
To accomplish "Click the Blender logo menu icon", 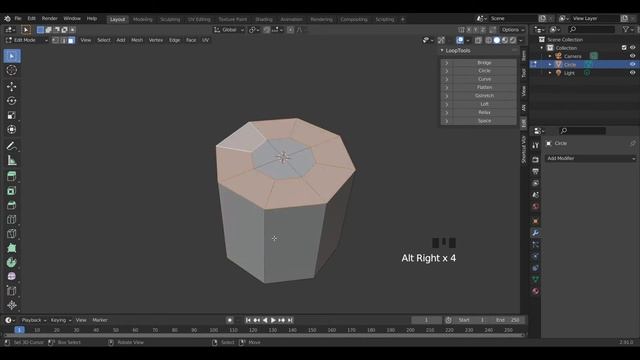I will tap(7, 19).
